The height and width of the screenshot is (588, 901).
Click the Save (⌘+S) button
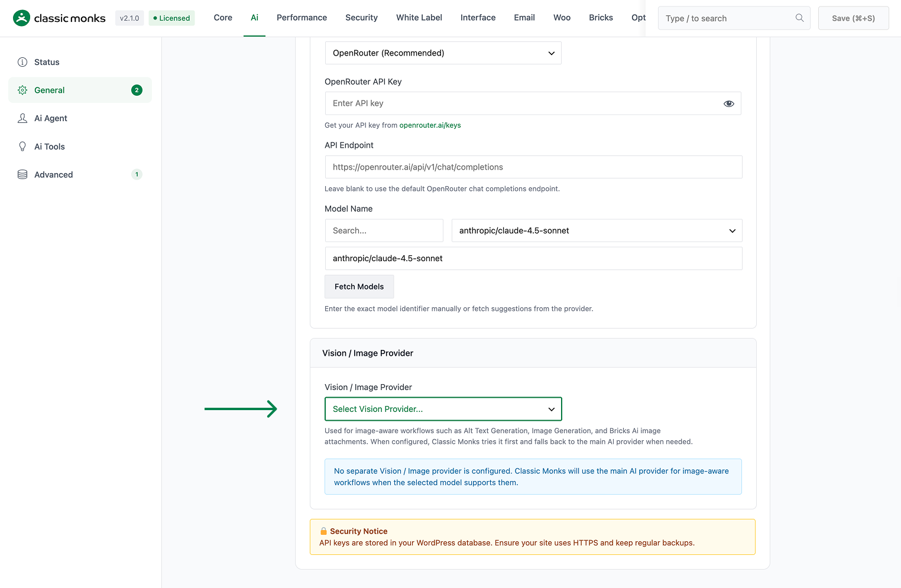(853, 18)
